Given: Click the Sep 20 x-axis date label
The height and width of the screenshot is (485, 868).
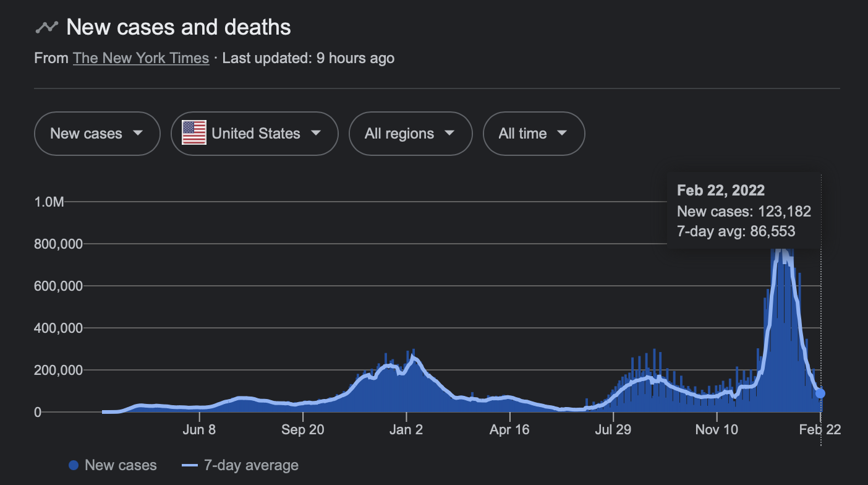Looking at the screenshot, I should 302,429.
